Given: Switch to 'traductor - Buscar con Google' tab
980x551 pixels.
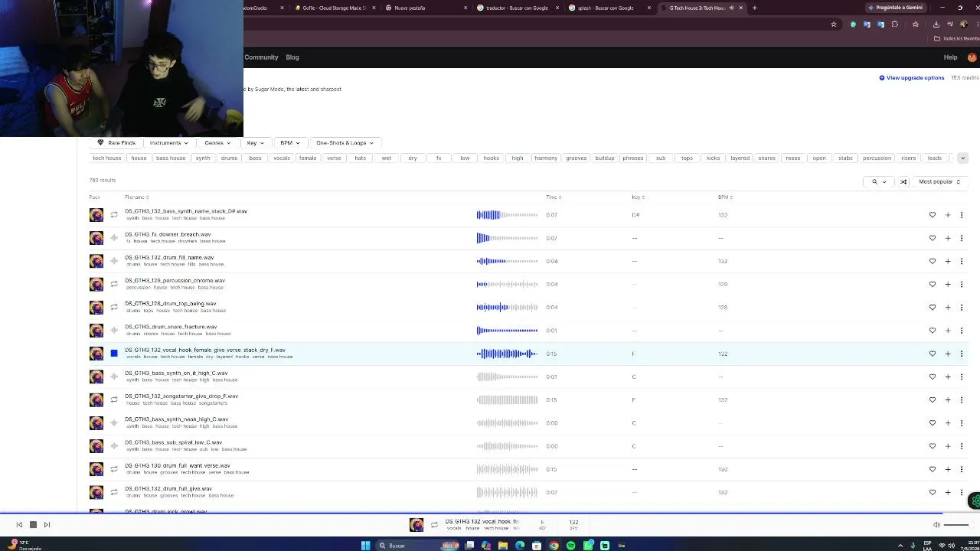Looking at the screenshot, I should tap(517, 8).
